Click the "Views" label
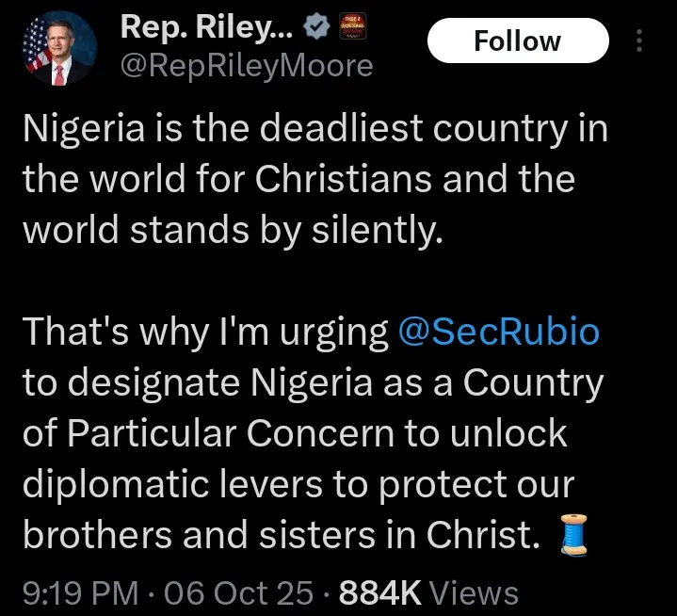This screenshot has width=677, height=616. click(x=474, y=592)
